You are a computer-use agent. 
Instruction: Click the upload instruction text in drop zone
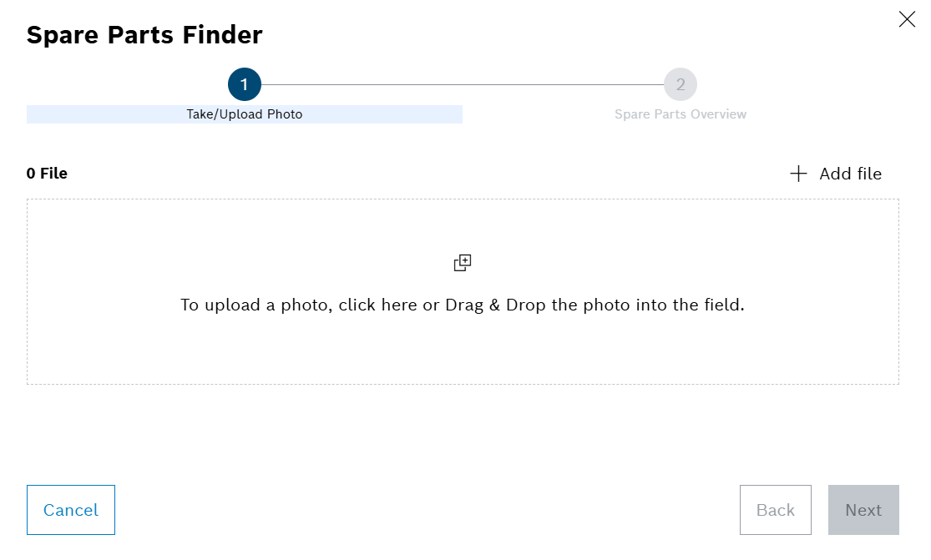pos(462,305)
